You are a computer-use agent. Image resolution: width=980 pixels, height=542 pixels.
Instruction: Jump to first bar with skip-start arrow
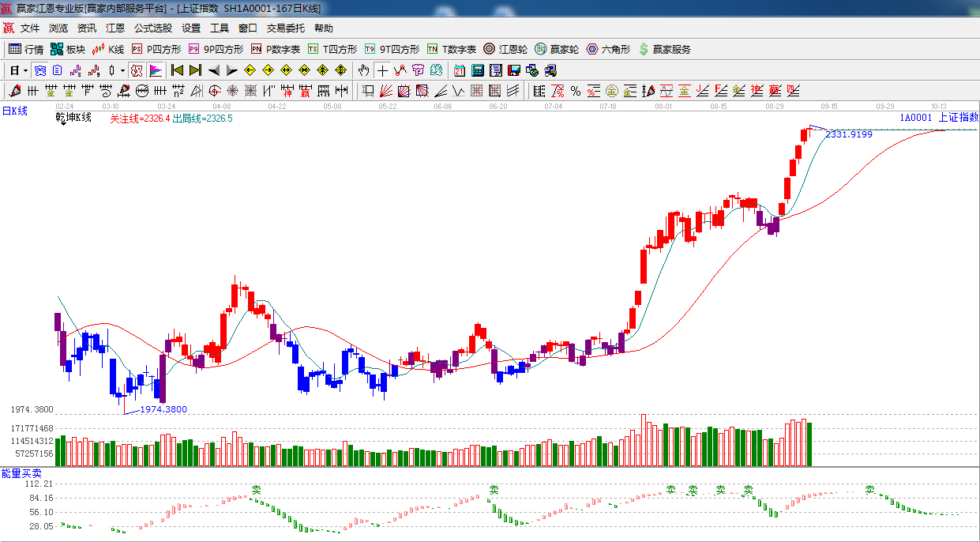[177, 70]
